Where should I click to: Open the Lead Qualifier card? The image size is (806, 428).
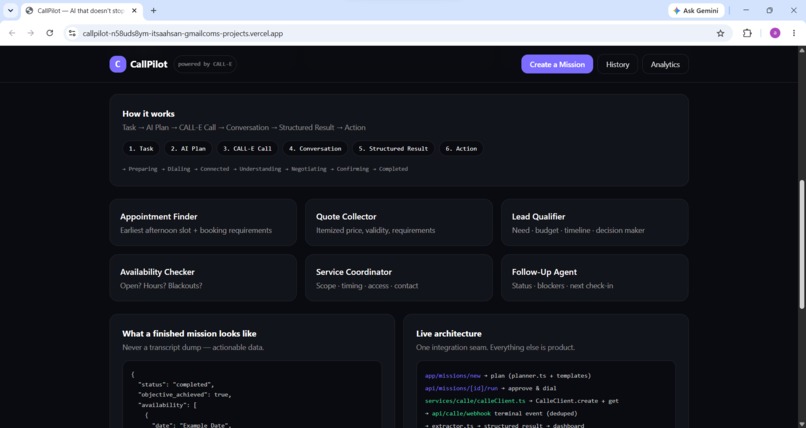click(x=595, y=222)
